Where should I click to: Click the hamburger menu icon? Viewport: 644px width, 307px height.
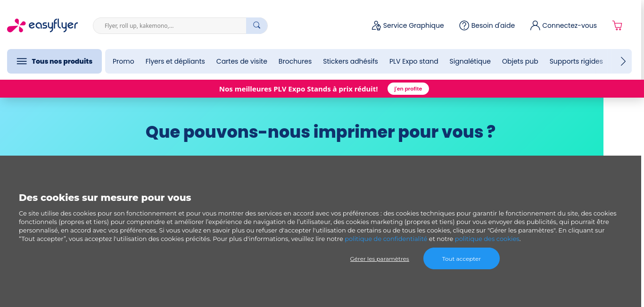[22, 61]
